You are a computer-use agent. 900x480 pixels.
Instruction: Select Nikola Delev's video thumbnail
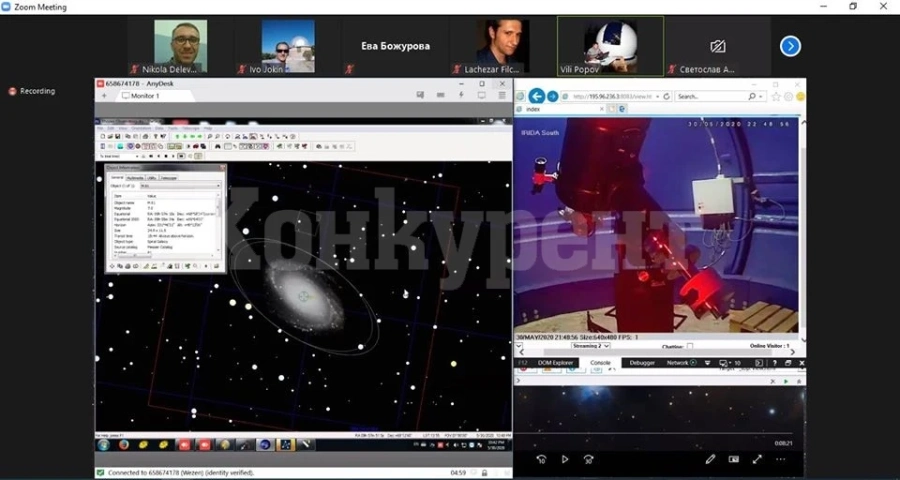point(180,46)
